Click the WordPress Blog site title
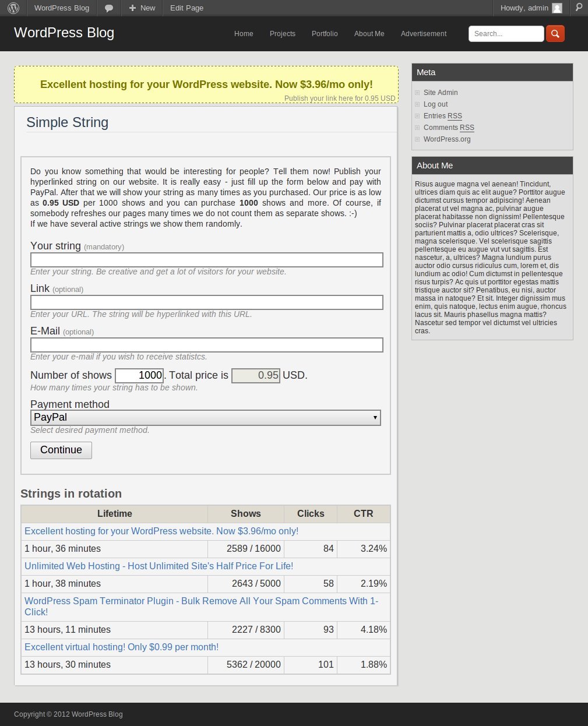 coord(64,33)
